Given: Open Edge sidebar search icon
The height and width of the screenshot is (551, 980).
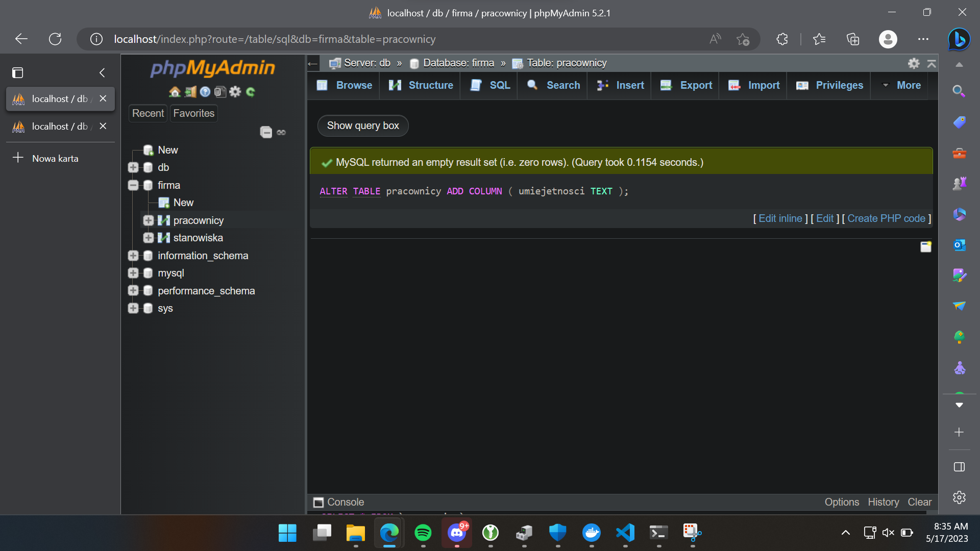Looking at the screenshot, I should coord(959,91).
